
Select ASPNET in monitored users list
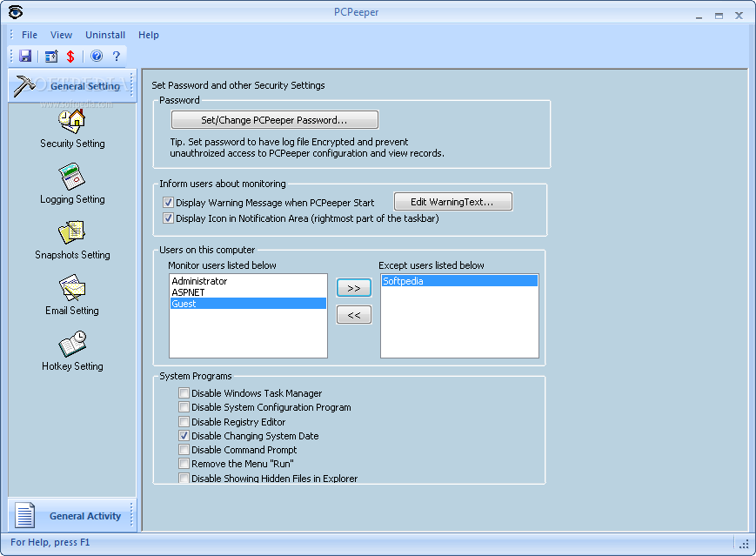point(248,292)
